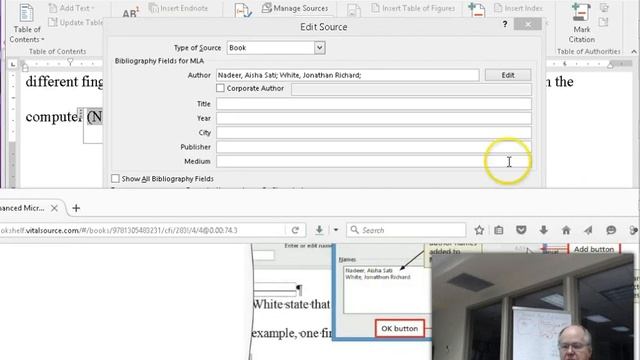Click the Title field
Screen dimensions: 640x360
[x=374, y=104]
